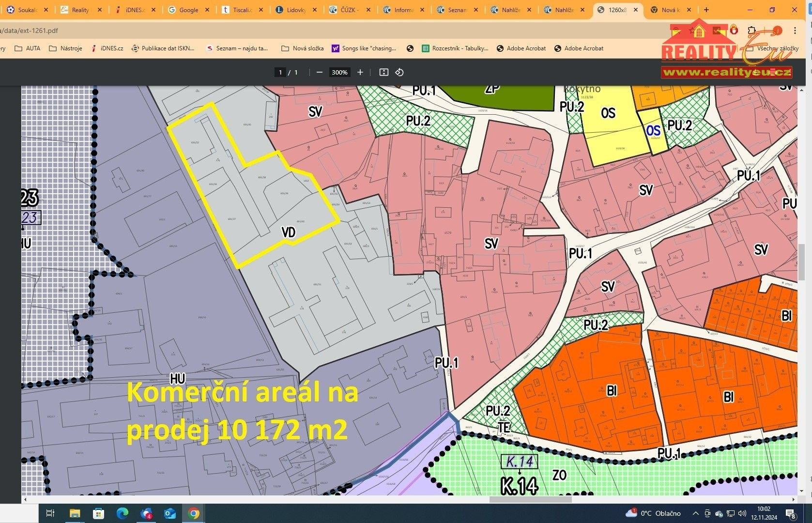This screenshot has width=812, height=523.
Task: Zoom into the PDF with the plus icon
Action: 360,72
